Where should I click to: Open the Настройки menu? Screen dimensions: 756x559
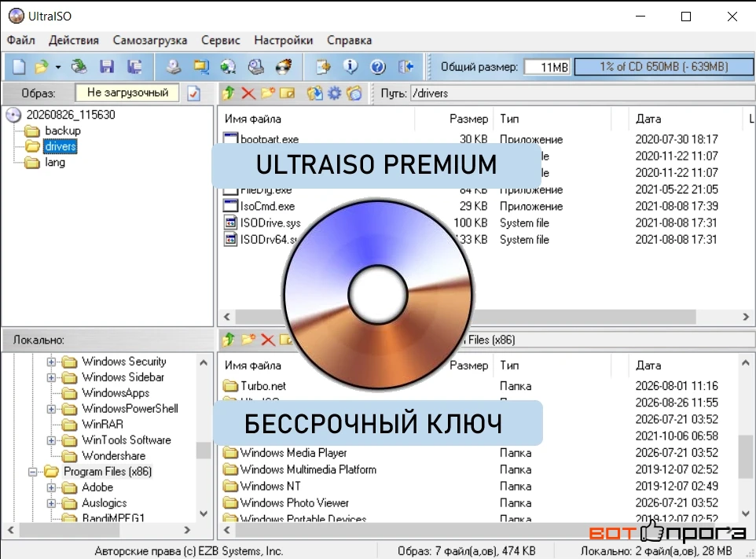click(284, 40)
